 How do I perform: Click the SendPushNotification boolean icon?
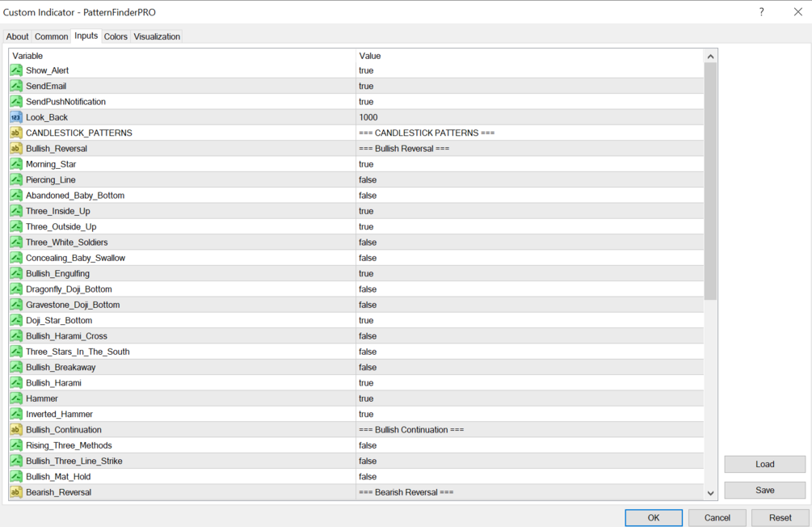click(16, 101)
